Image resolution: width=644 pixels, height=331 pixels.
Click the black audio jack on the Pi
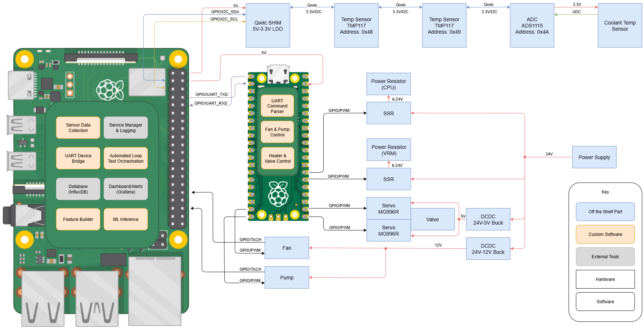coord(22,215)
